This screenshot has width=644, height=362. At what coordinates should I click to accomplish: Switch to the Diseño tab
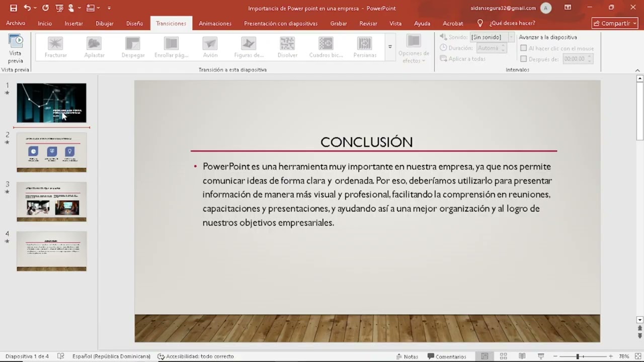[134, 23]
